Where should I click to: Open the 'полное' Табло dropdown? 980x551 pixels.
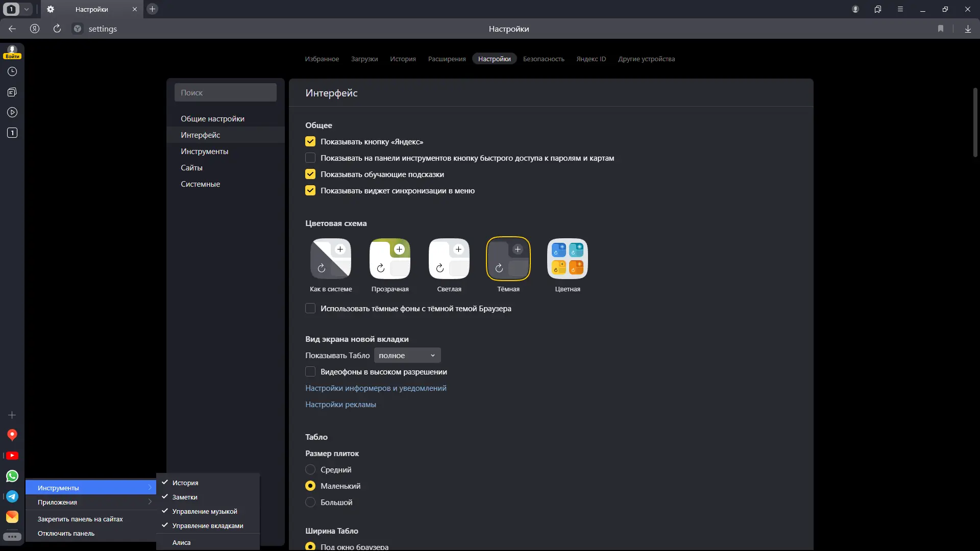tap(407, 356)
